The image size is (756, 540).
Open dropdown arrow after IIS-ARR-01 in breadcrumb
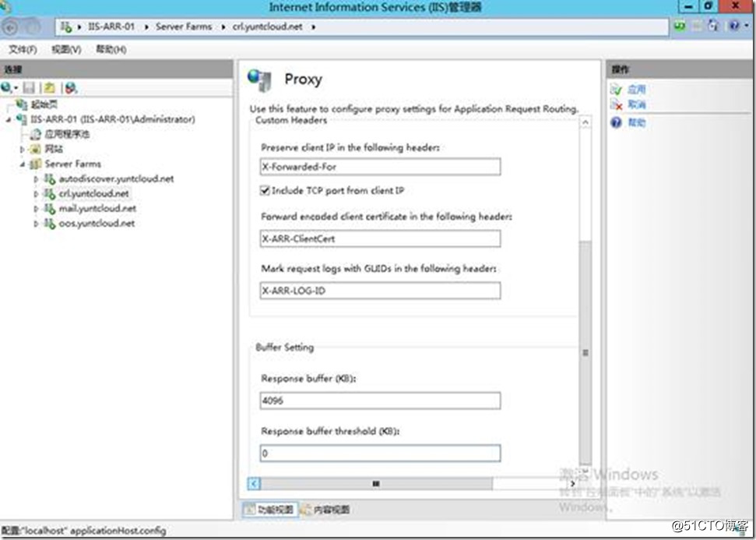coord(146,27)
